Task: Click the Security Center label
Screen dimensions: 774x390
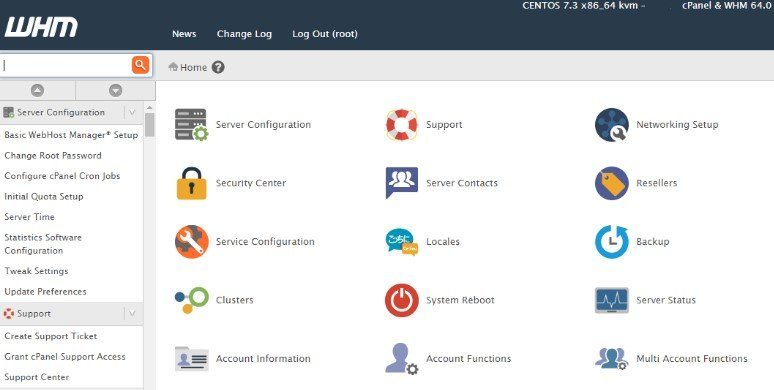Action: 251,183
